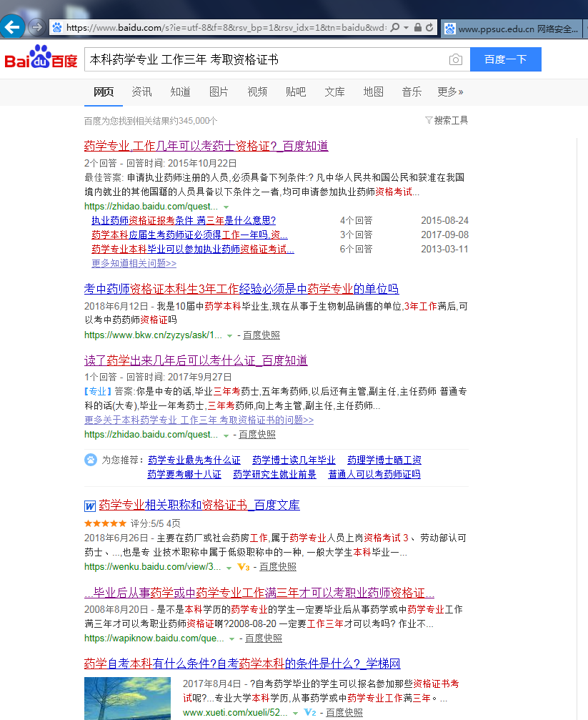Click the security lock icon
Image resolution: width=588 pixels, height=720 pixels.
(x=418, y=28)
